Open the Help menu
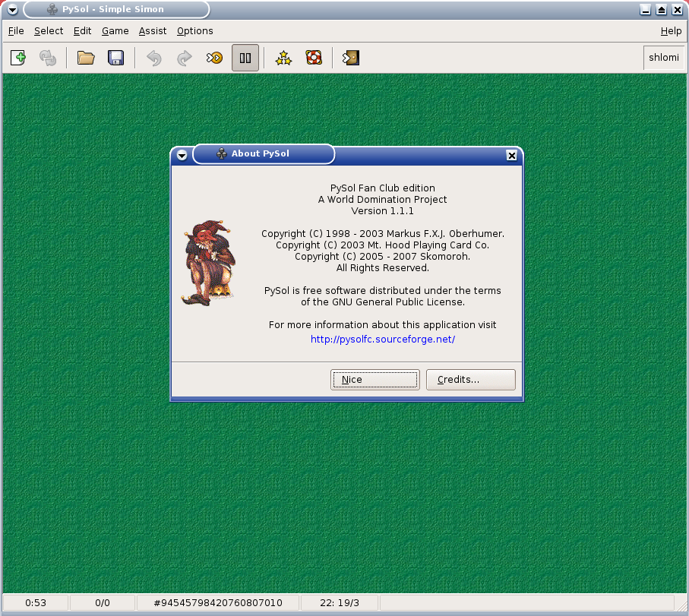 point(671,30)
